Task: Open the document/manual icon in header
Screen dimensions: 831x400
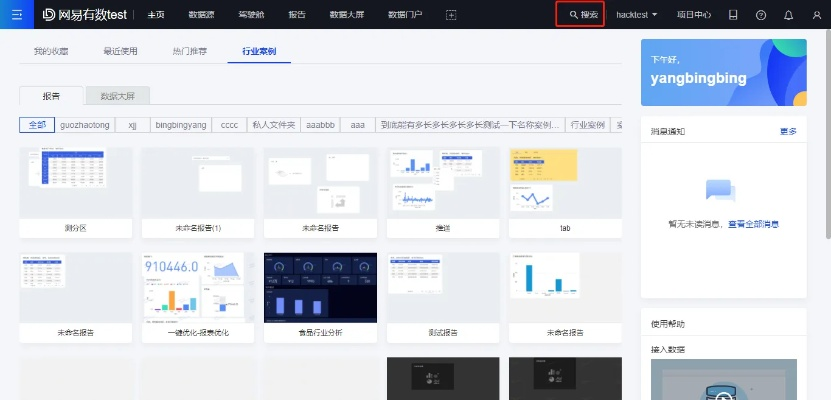Action: click(733, 15)
